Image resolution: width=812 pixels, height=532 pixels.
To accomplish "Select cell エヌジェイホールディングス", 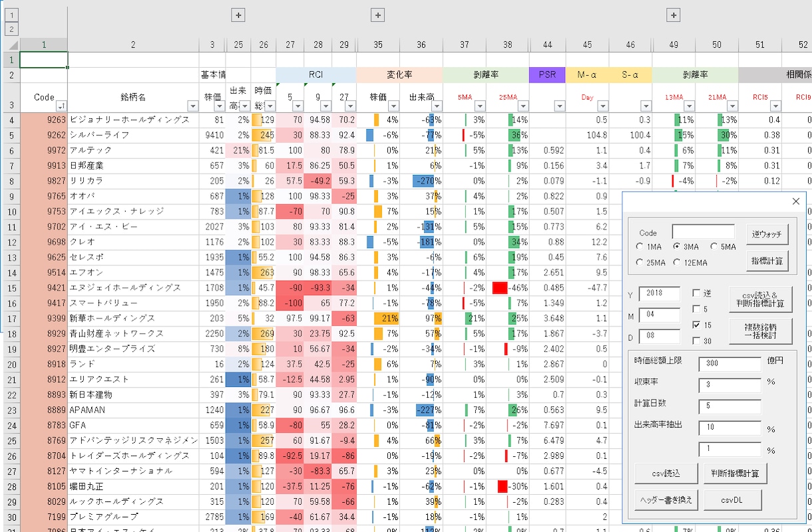I will click(133, 288).
